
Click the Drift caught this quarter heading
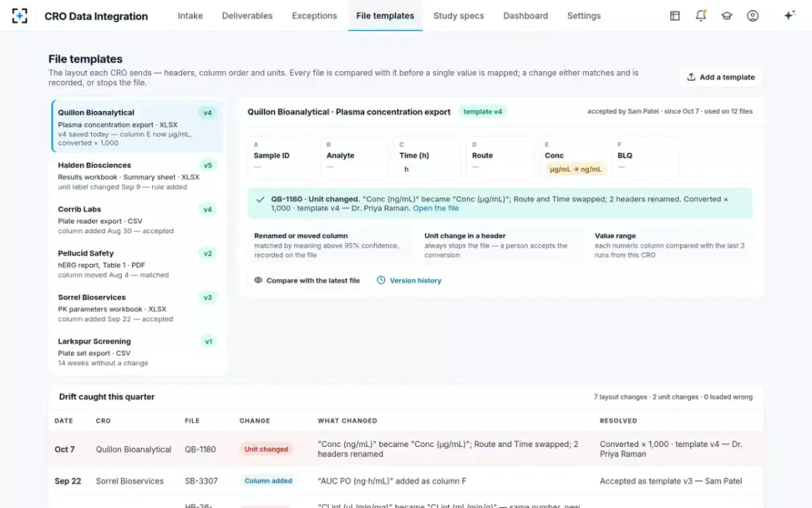tap(107, 397)
